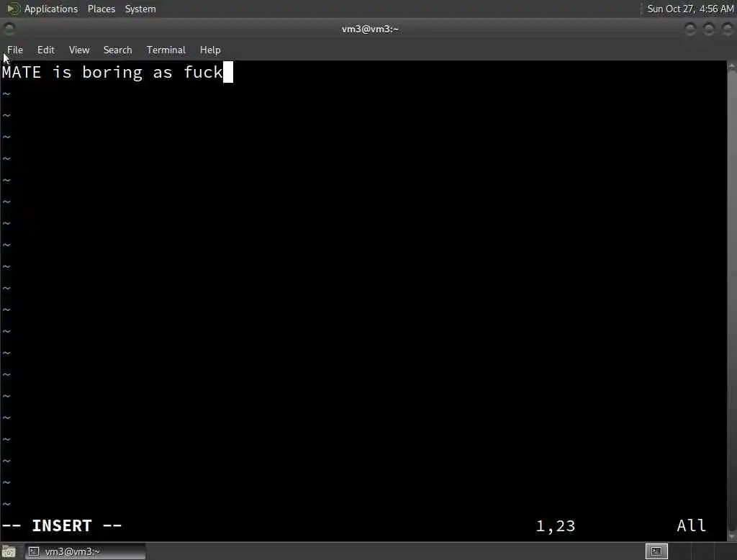737x560 pixels.
Task: Close the vm3@vm3 terminal window
Action: tap(727, 30)
